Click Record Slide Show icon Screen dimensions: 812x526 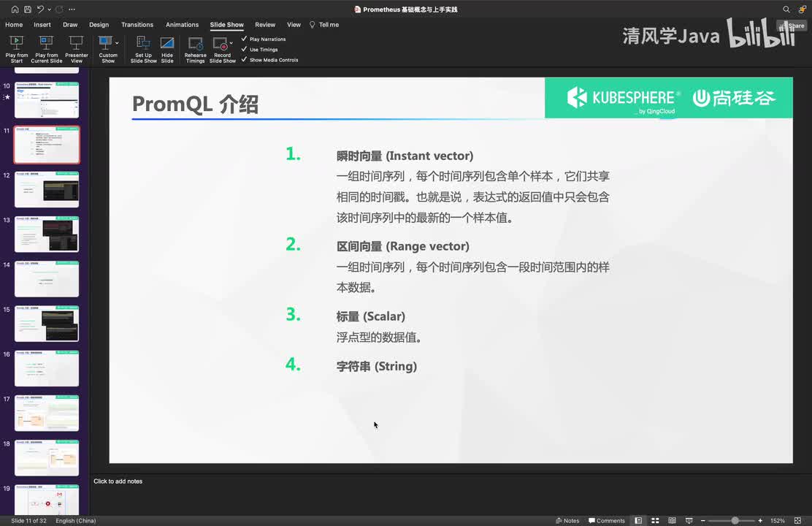[220, 44]
